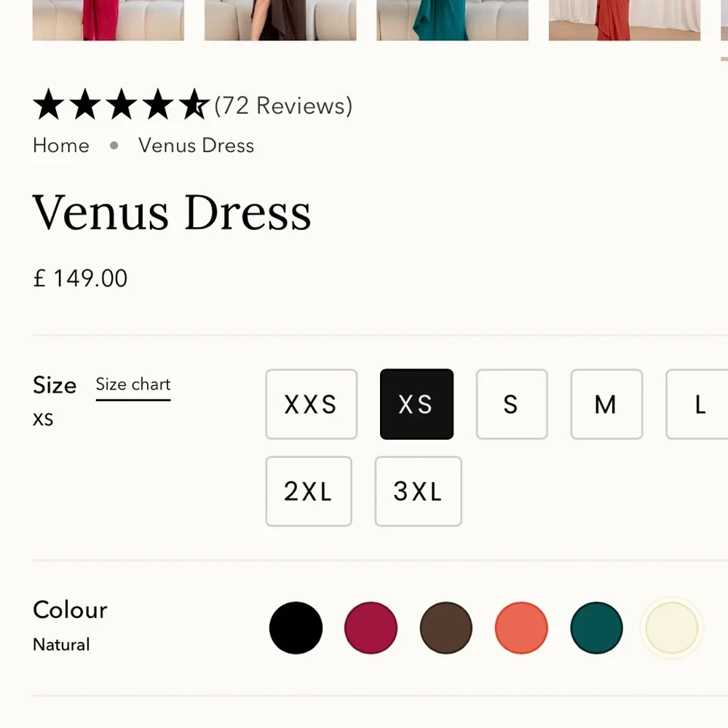
Task: Deselect the currently active XS size
Action: coord(416,404)
